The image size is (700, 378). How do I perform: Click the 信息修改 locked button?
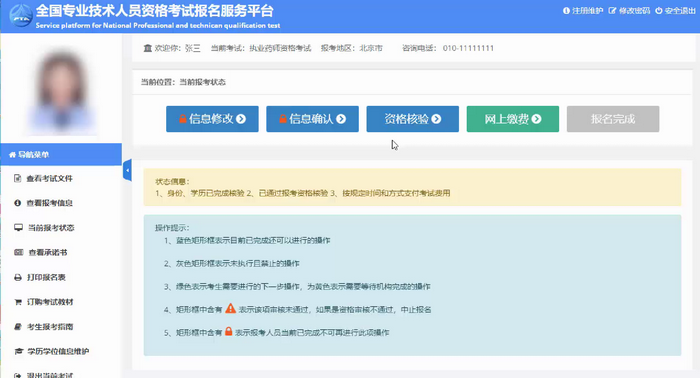point(212,119)
